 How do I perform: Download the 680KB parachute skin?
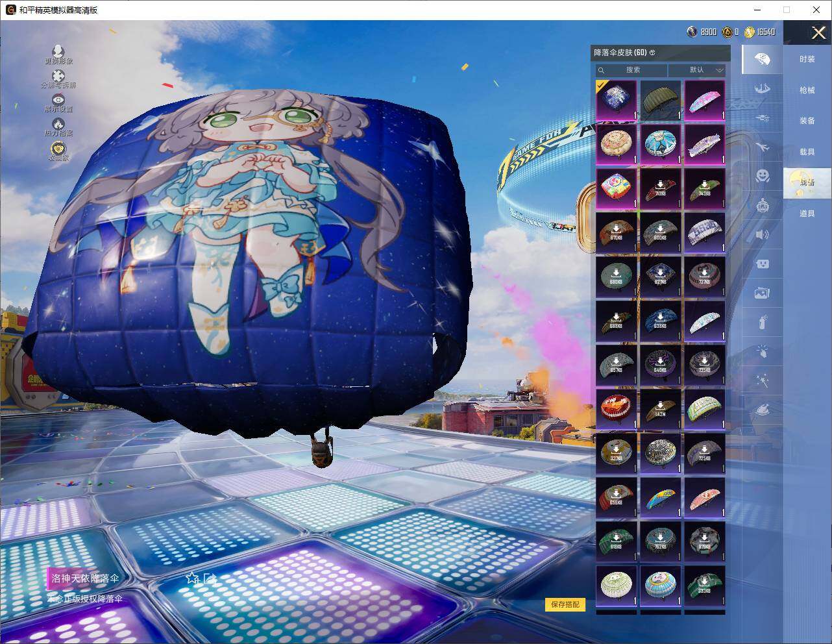(x=617, y=277)
